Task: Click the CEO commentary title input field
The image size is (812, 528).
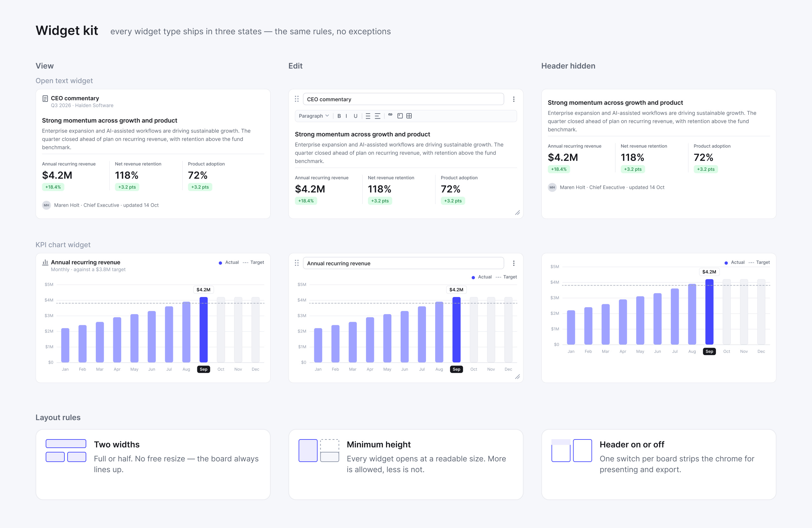Action: [403, 99]
